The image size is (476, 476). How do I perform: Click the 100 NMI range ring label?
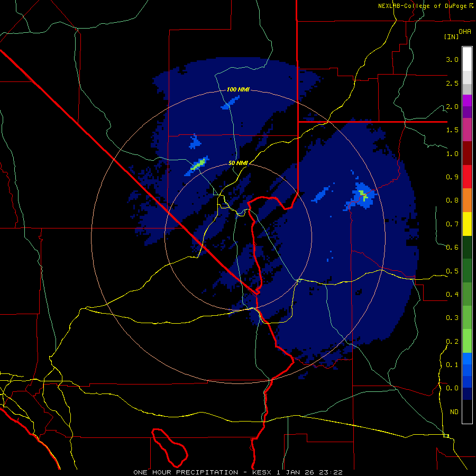[x=238, y=89]
